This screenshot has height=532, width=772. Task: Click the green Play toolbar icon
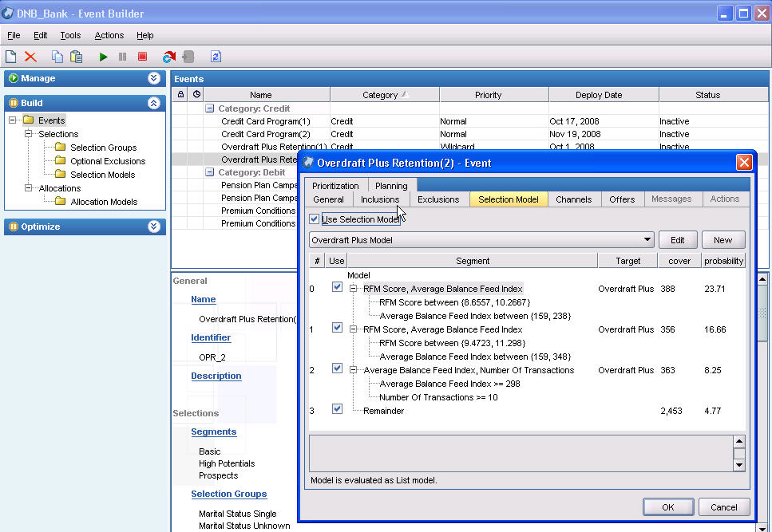[x=103, y=57]
